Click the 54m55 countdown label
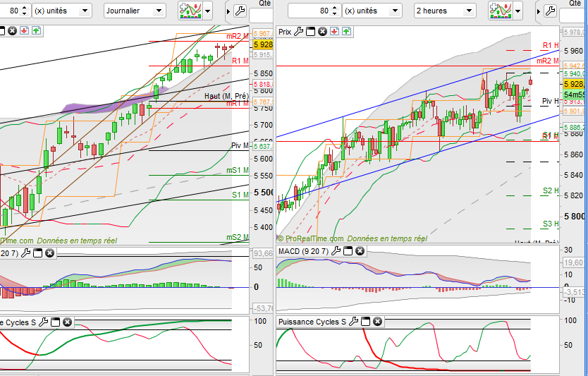 coord(574,95)
